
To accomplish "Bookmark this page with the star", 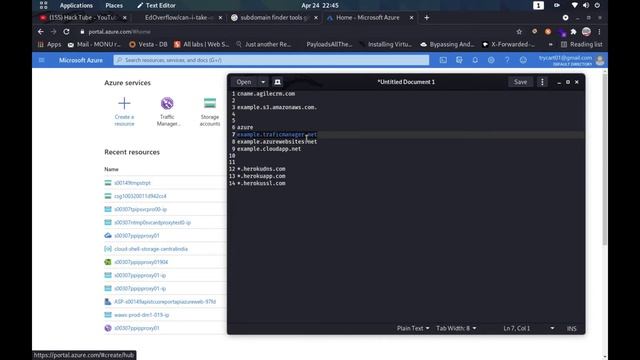I will click(x=519, y=31).
